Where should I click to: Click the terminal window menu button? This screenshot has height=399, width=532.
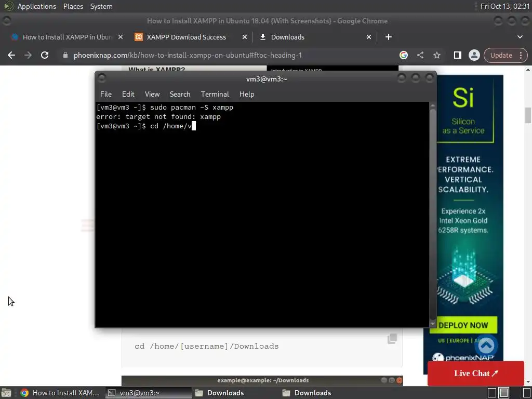[101, 78]
